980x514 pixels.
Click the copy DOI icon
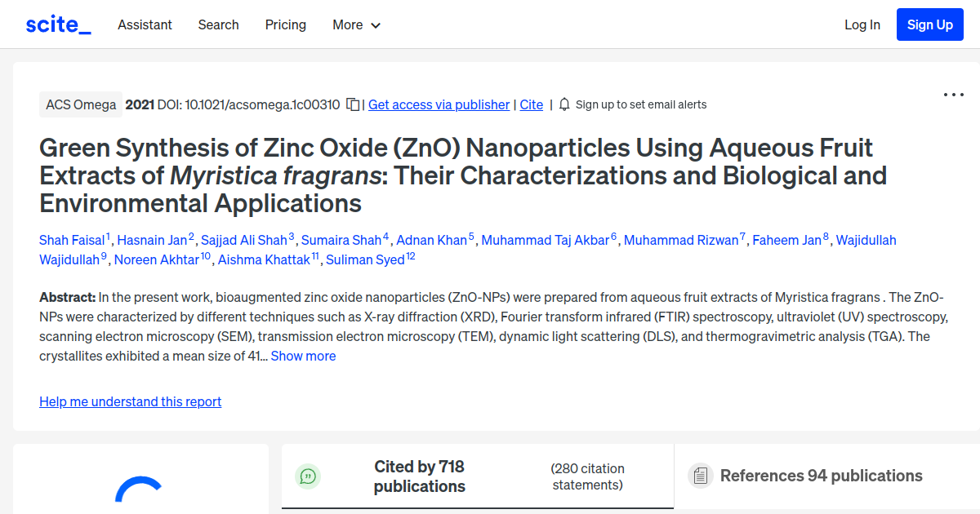[352, 104]
